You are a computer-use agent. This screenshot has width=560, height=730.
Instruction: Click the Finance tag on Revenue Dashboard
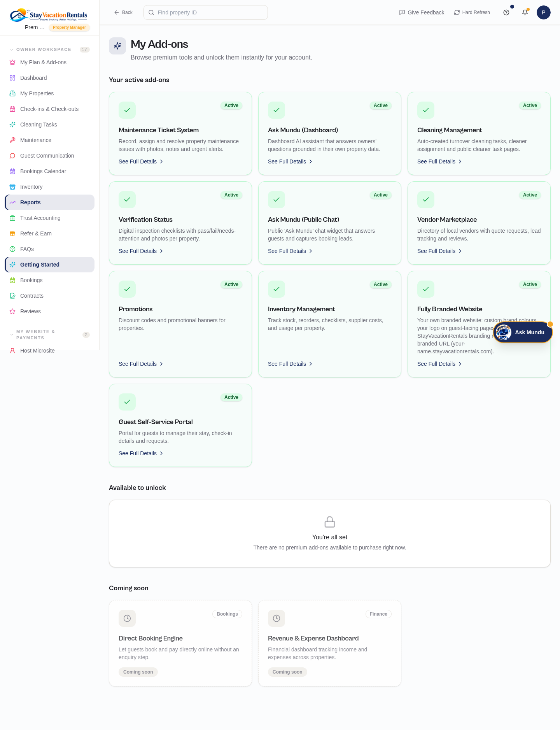point(378,614)
